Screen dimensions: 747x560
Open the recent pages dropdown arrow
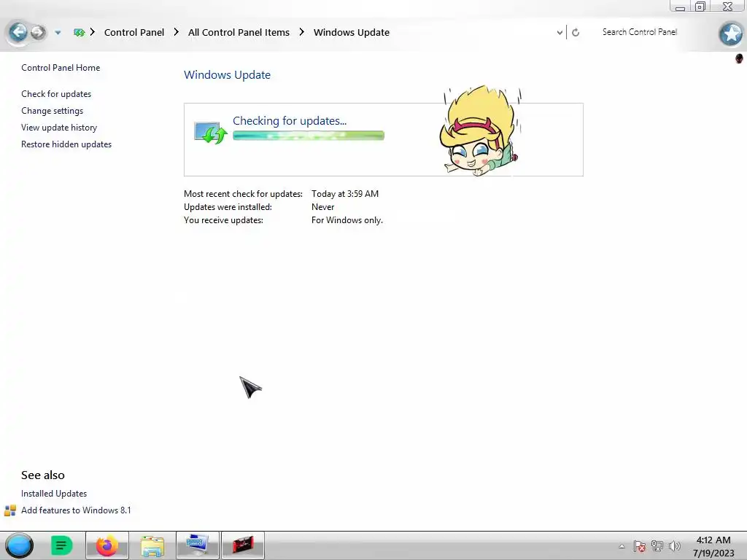pos(58,33)
